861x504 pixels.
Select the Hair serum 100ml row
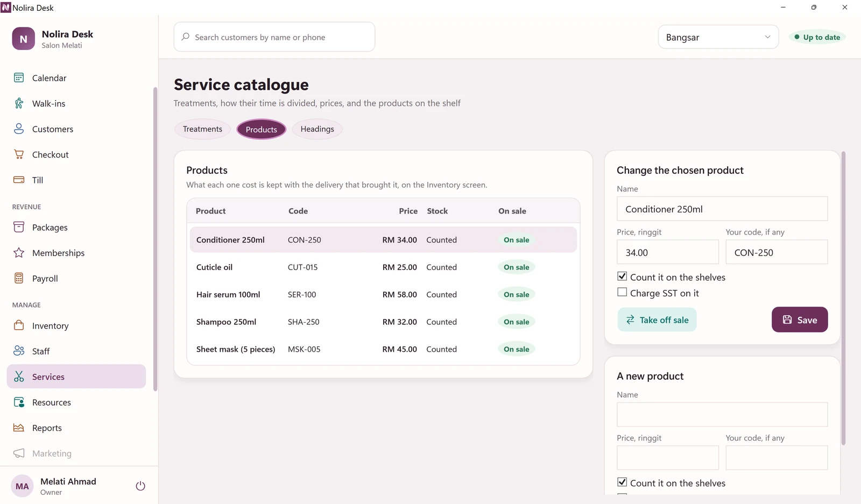(383, 295)
